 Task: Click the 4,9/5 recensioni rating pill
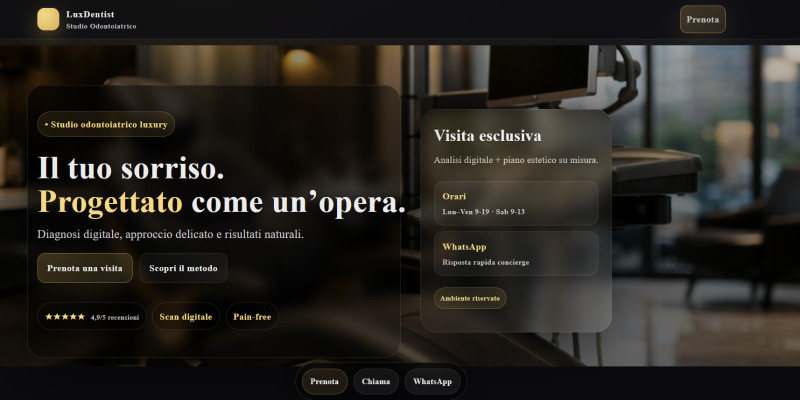pyautogui.click(x=92, y=316)
